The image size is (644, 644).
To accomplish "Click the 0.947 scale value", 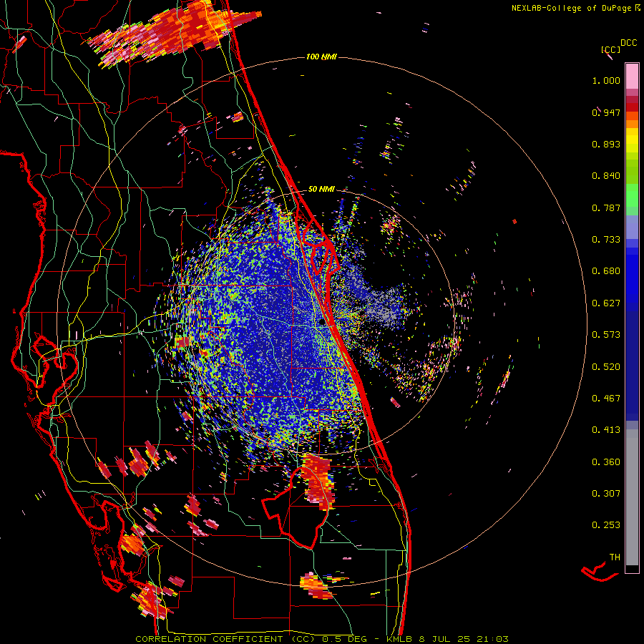I will tap(606, 112).
